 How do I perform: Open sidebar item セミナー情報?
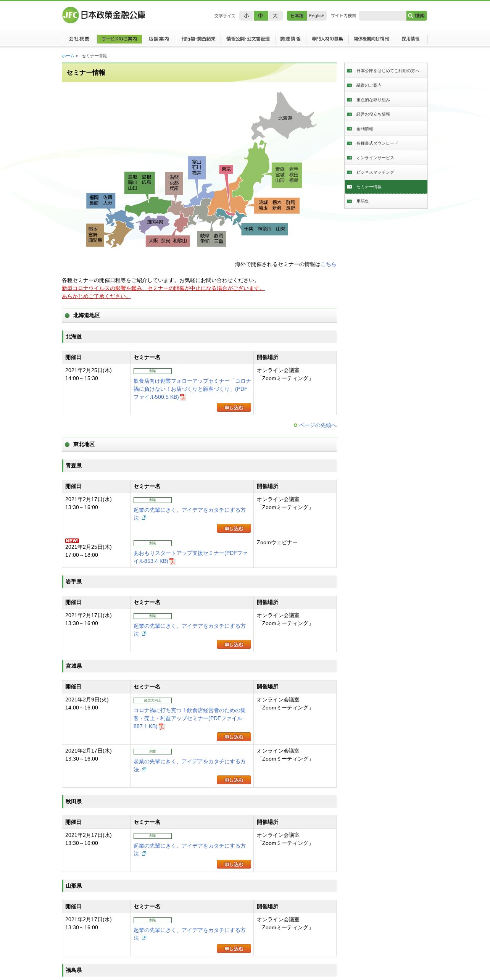[x=386, y=187]
